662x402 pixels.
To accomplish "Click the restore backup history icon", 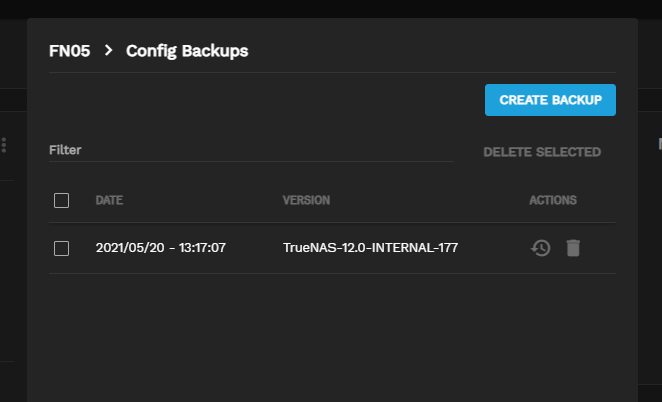I will [x=541, y=248].
